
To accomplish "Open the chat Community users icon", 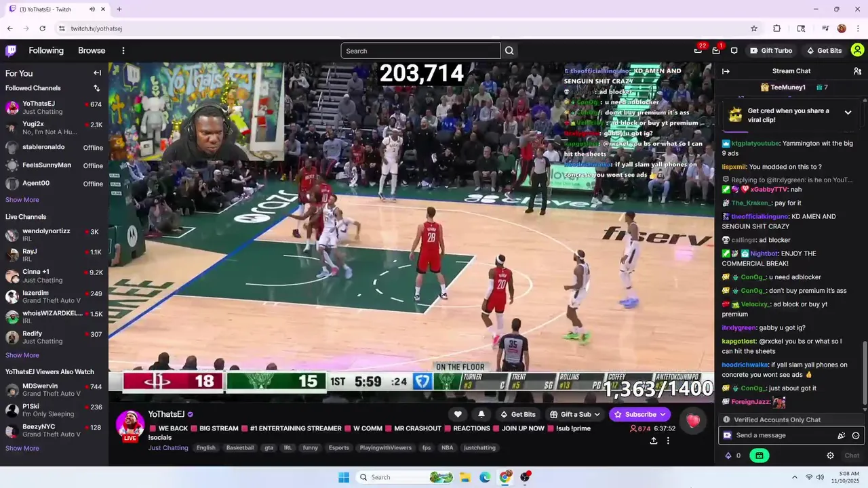I will click(x=857, y=71).
